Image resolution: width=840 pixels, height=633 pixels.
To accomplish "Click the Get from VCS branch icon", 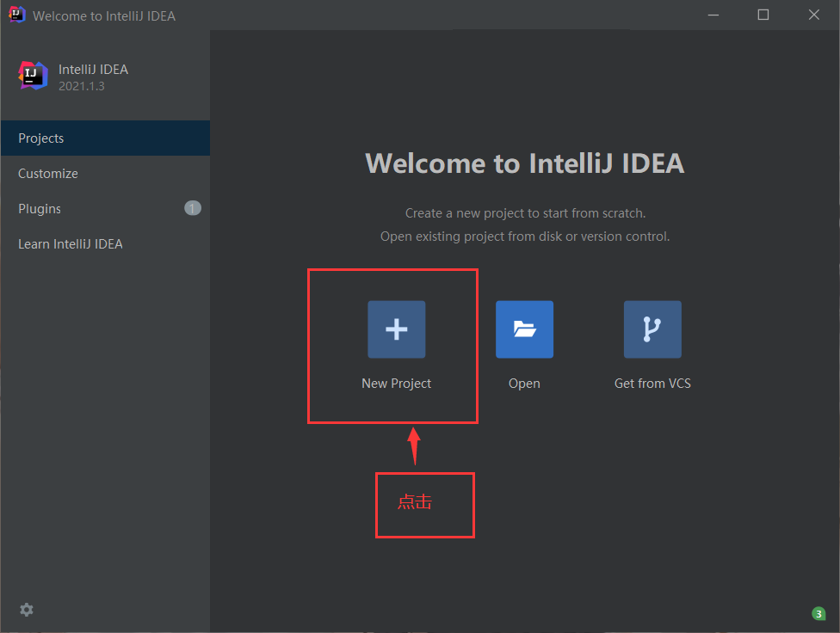I will point(652,329).
